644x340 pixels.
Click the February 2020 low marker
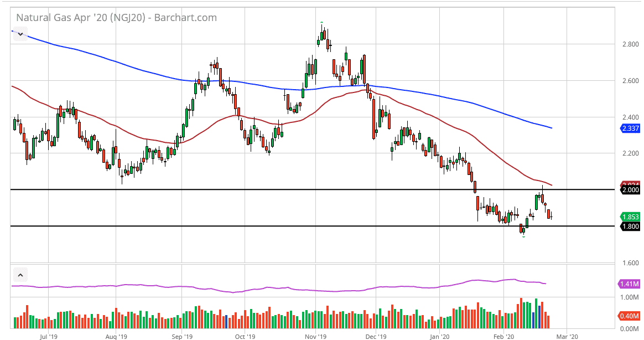point(523,237)
